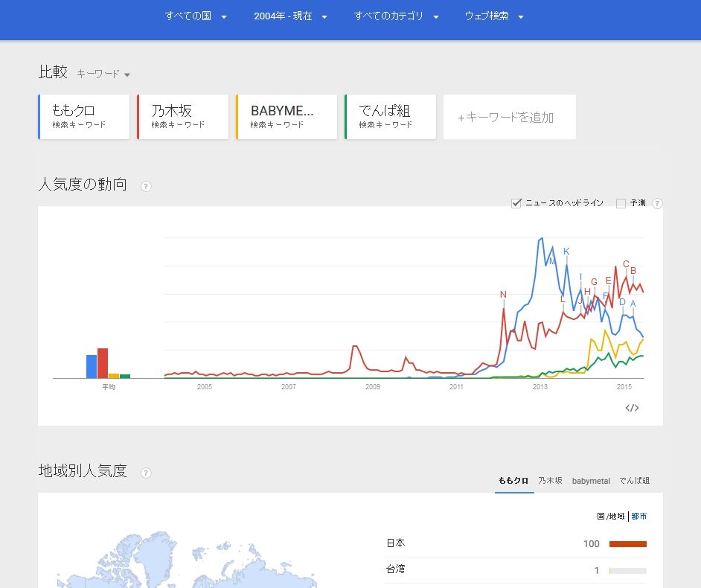Open help icon beside 人気度の動向
The width and height of the screenshot is (701, 588).
coord(146,186)
